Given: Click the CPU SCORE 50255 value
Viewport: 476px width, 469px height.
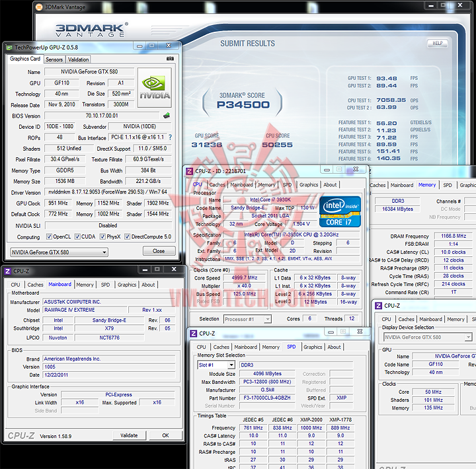Looking at the screenshot, I should coord(277,145).
